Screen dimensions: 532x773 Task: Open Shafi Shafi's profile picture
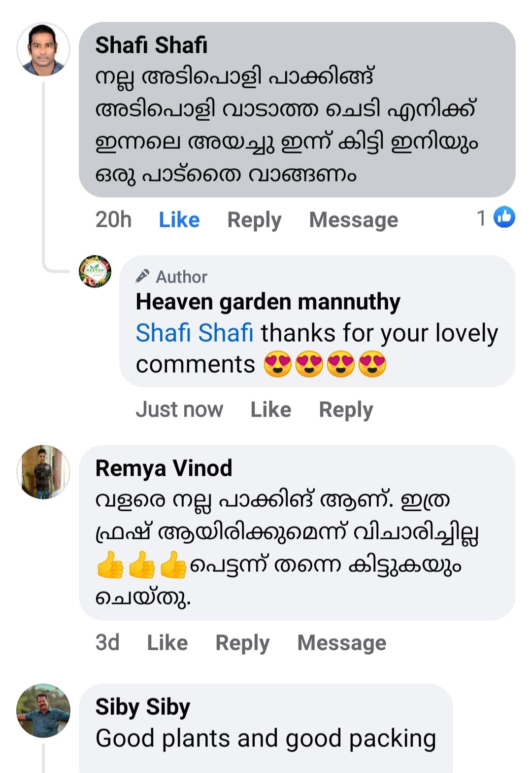click(x=43, y=49)
